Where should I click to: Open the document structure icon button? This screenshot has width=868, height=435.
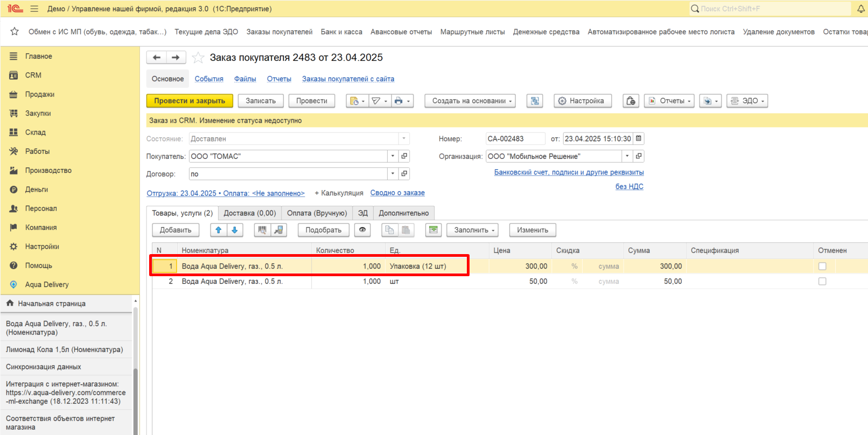pyautogui.click(x=535, y=101)
